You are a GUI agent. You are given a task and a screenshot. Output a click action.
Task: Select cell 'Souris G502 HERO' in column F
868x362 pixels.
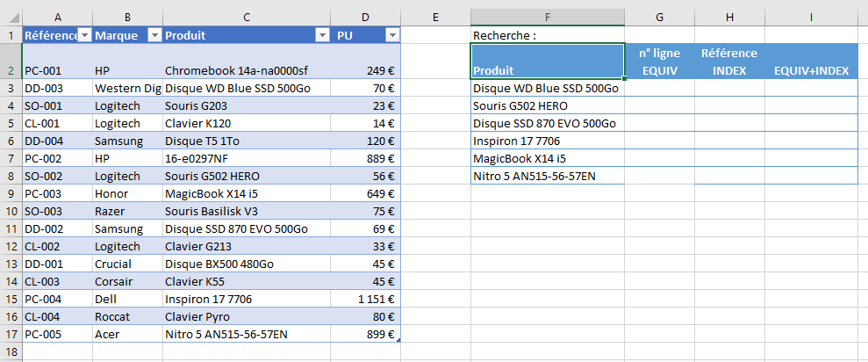548,105
